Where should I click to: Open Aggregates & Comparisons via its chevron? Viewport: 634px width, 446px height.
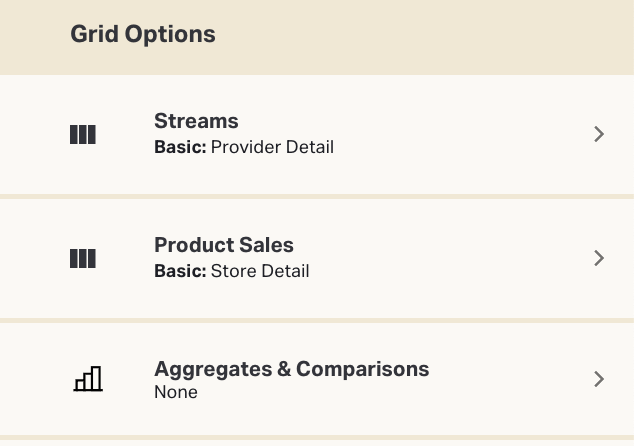tap(599, 378)
